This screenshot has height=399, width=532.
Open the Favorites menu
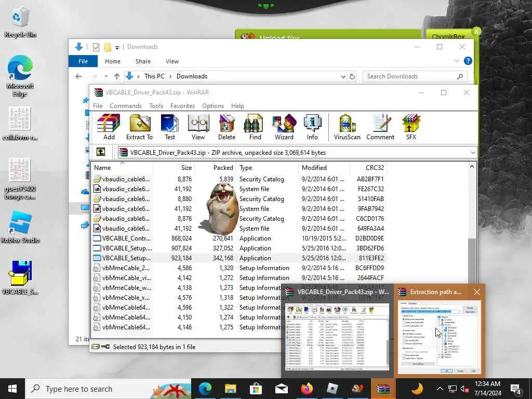(182, 106)
